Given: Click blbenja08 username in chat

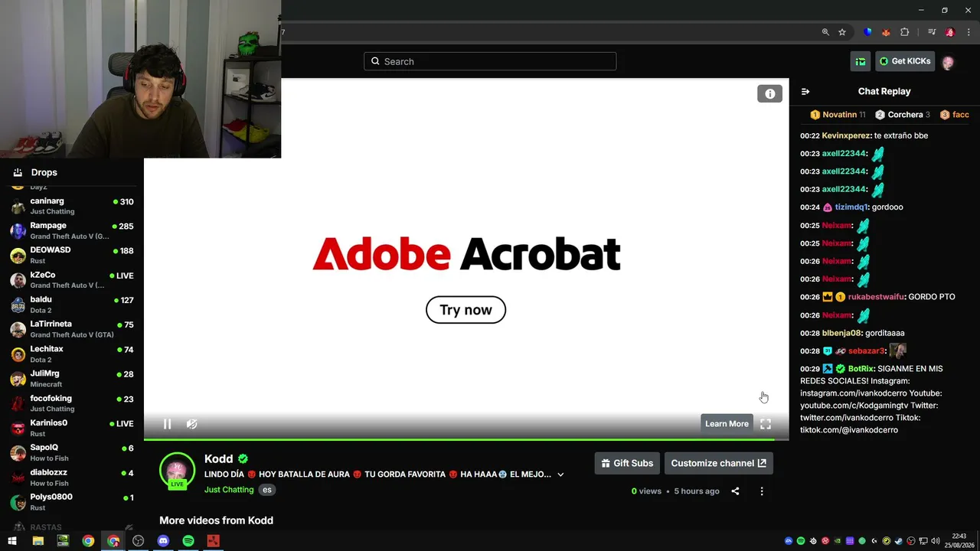Looking at the screenshot, I should click(841, 333).
